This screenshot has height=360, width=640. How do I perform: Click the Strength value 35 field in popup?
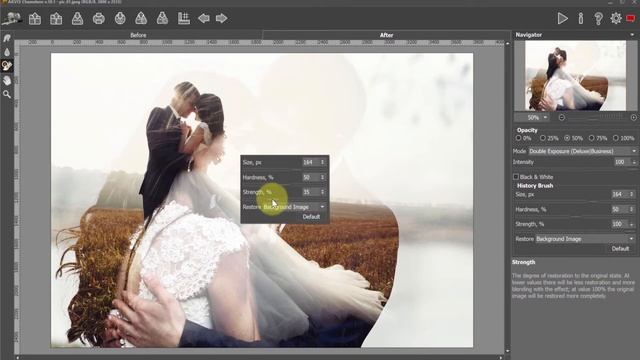click(x=311, y=192)
